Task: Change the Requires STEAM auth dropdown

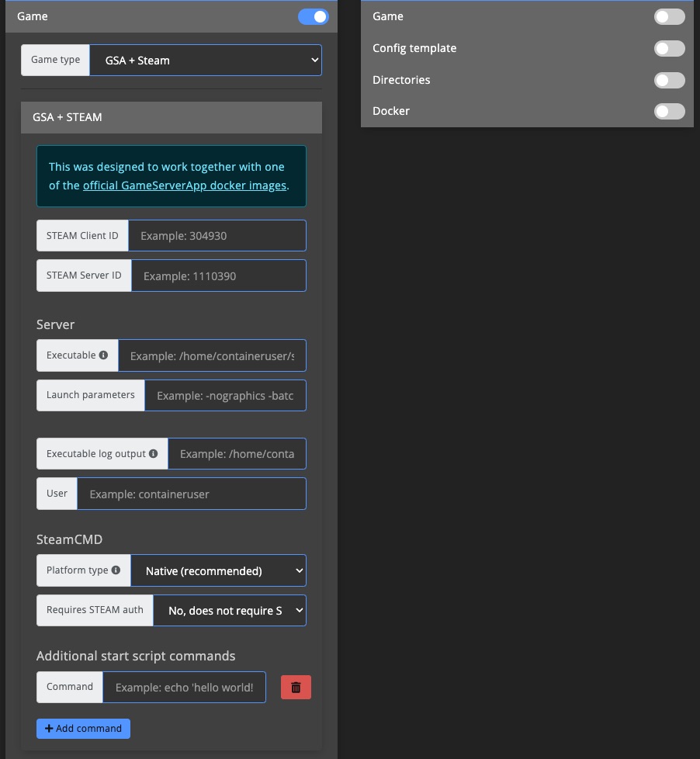Action: pyautogui.click(x=229, y=610)
